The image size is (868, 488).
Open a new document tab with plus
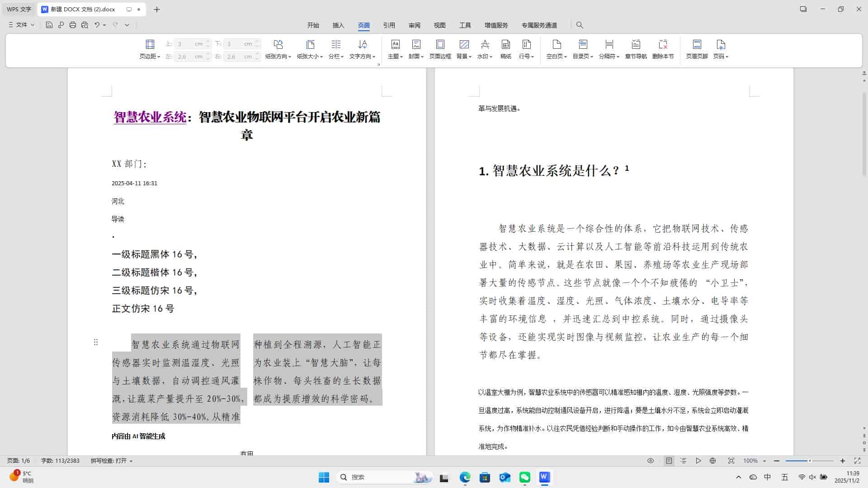[x=157, y=9]
